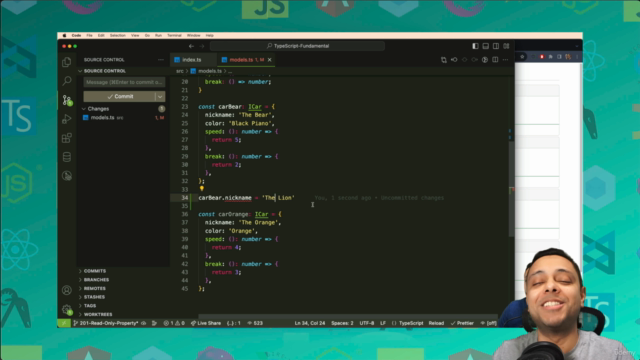Select the Source Control activity bar icon

coord(67,100)
